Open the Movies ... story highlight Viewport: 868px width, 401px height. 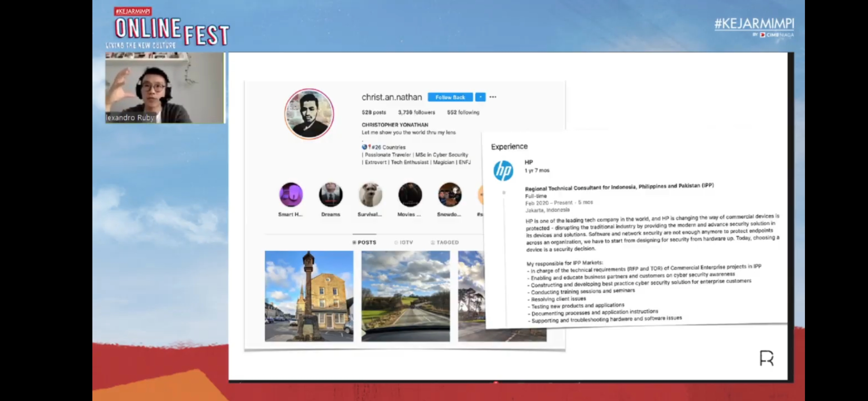coord(410,195)
